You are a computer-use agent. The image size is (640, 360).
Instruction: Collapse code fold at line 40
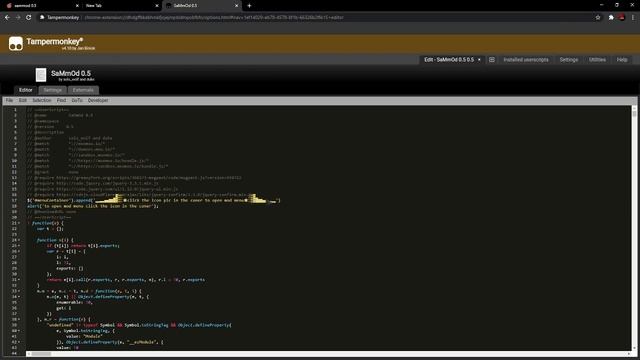coord(19,331)
